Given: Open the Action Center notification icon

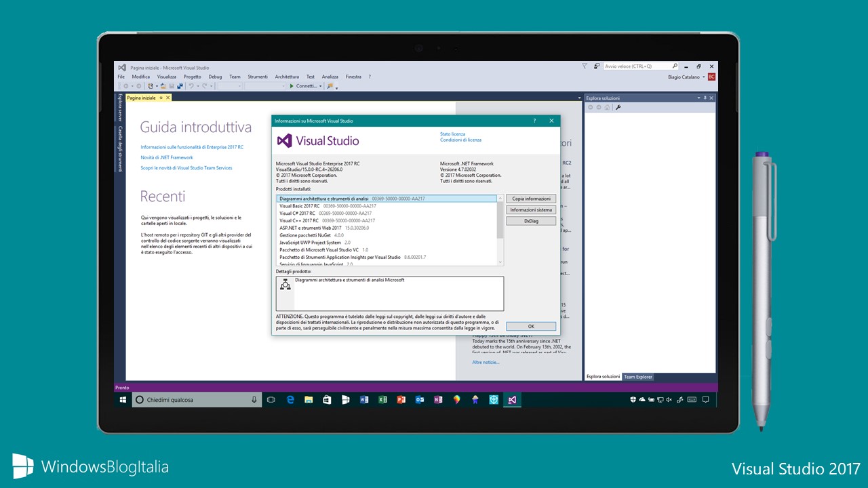Looking at the screenshot, I should pyautogui.click(x=705, y=400).
